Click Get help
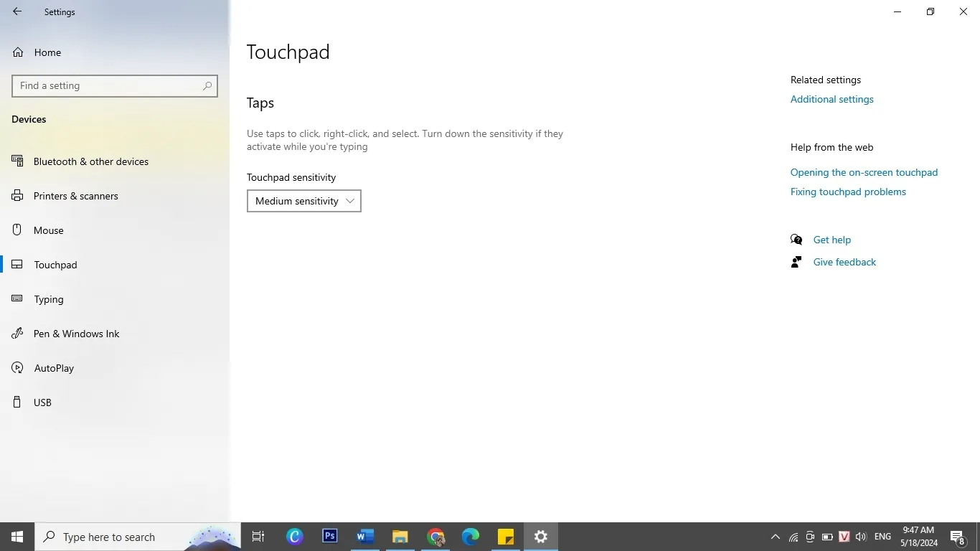Viewport: 980px width, 551px height. (831, 240)
